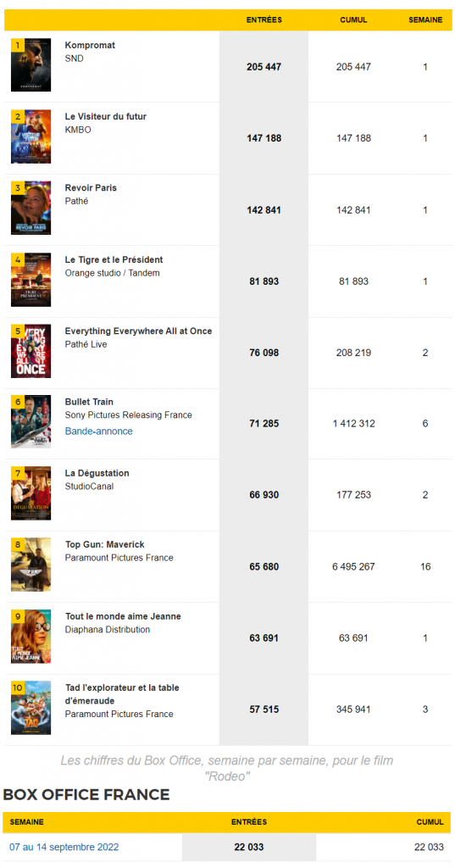The width and height of the screenshot is (455, 868).
Task: Click the CUMUL column header in top table
Action: pos(353,20)
